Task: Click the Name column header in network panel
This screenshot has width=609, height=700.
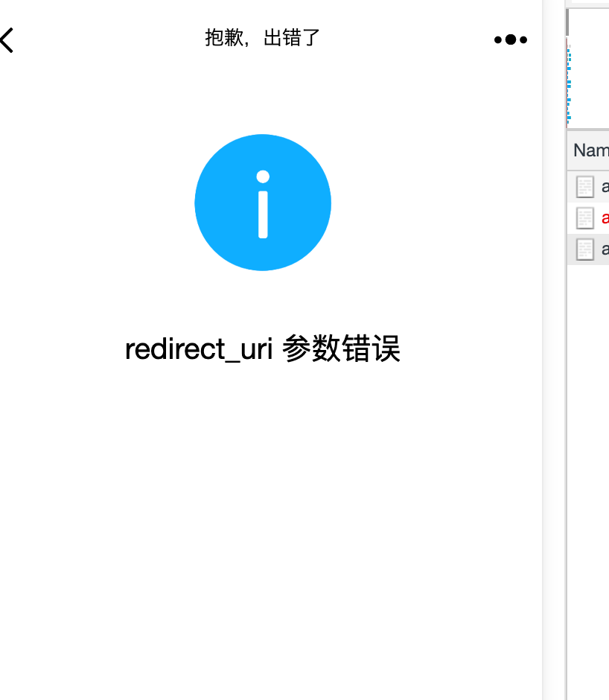Action: (x=588, y=150)
